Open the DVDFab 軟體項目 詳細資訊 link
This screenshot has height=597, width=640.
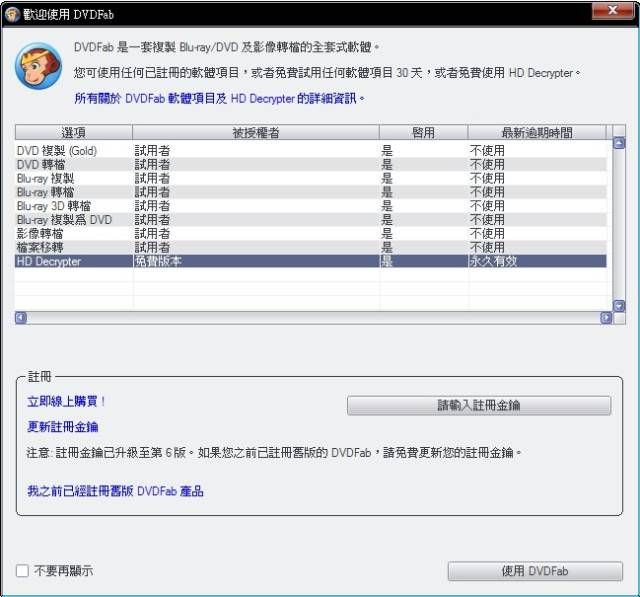220,99
